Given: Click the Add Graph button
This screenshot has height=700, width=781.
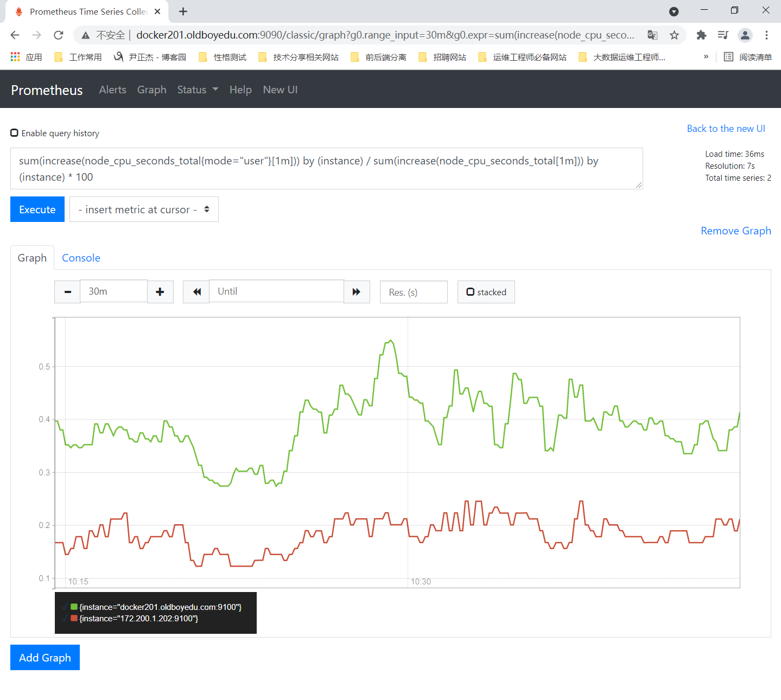Looking at the screenshot, I should point(45,658).
